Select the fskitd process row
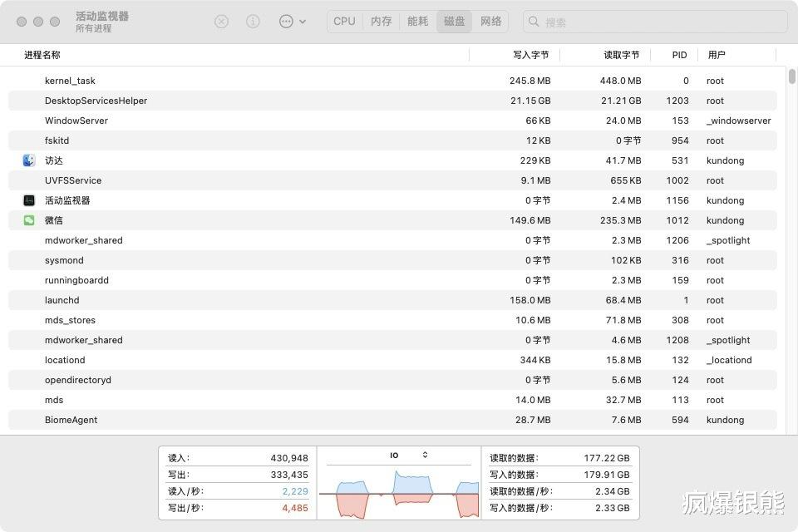Viewport: 798px width, 532px height. click(x=392, y=140)
